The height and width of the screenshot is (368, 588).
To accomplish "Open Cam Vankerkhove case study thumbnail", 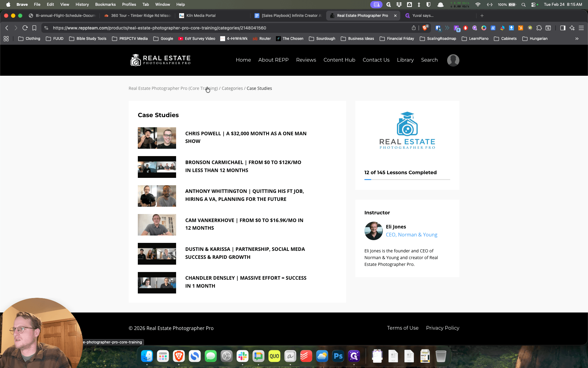I will tap(157, 225).
